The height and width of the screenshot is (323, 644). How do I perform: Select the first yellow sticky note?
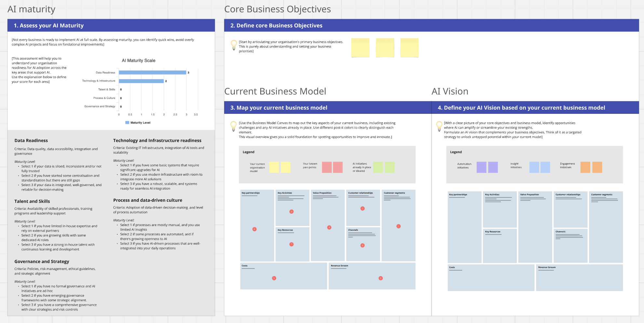click(360, 47)
